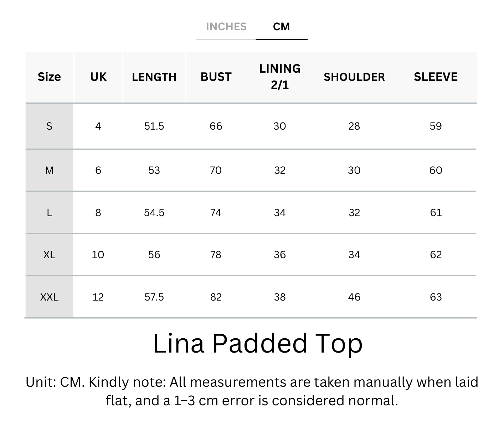Select the XL size row label

(49, 255)
